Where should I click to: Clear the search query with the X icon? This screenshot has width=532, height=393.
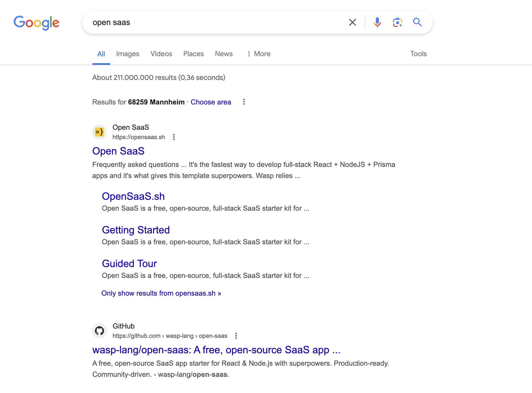[352, 22]
